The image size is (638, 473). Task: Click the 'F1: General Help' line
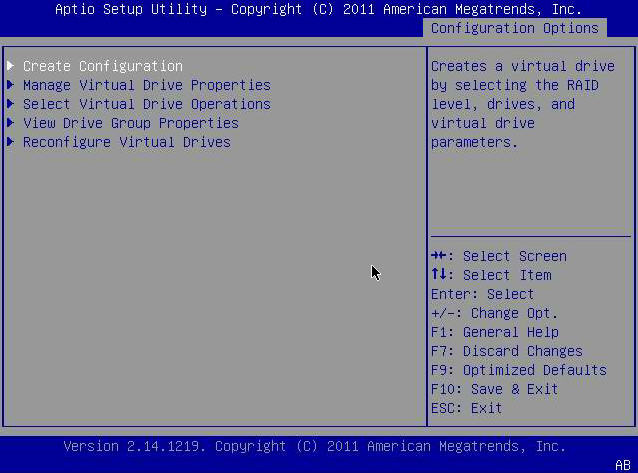(x=495, y=332)
